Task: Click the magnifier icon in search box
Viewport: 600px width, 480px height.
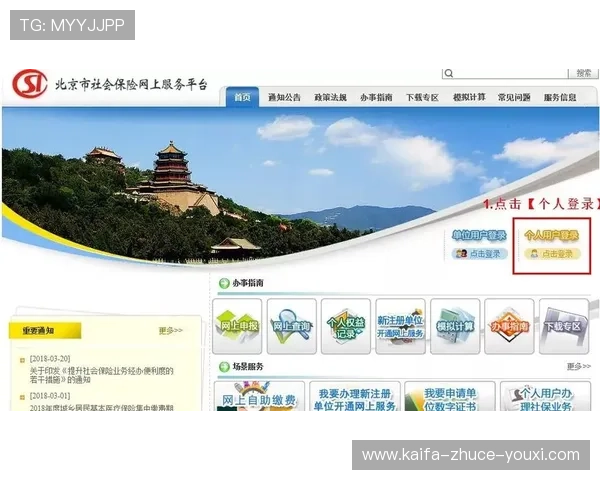Action: 449,73
